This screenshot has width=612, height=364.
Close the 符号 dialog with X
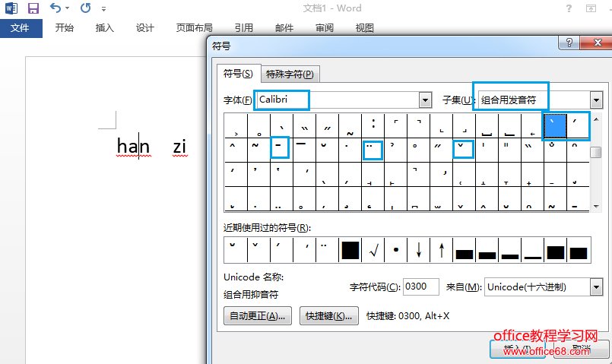tap(597, 43)
